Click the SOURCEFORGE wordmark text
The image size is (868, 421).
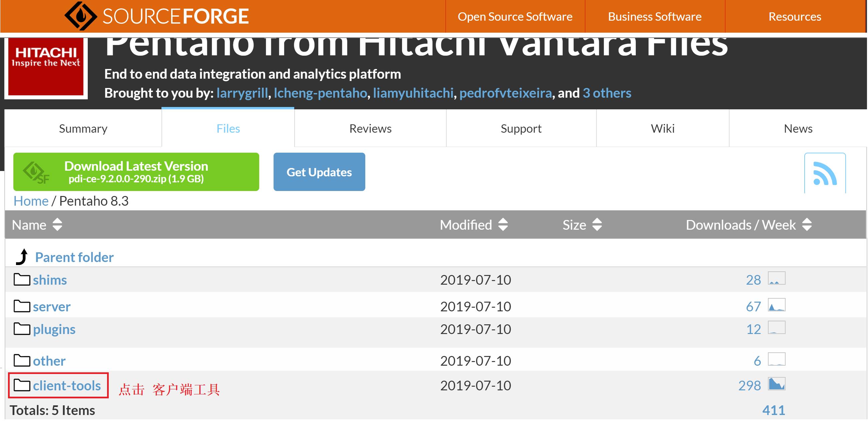tap(175, 17)
